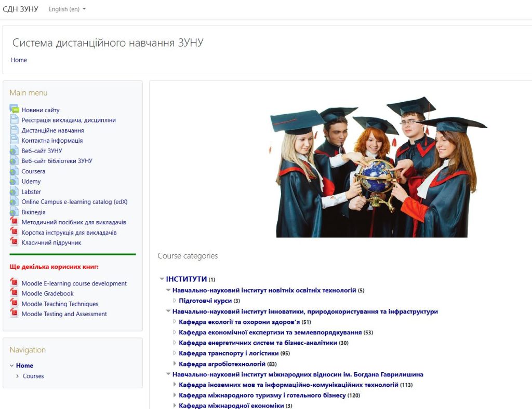Collapse the ІНСТИТУТИ category

162,279
